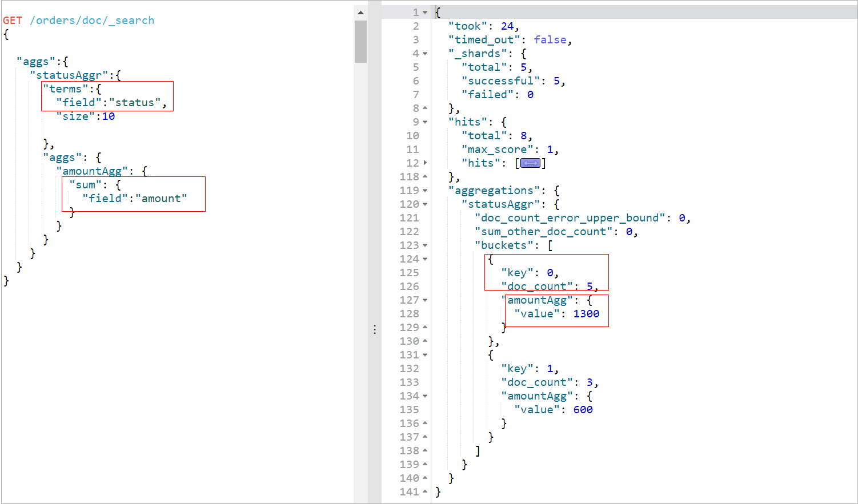Image resolution: width=858 pixels, height=504 pixels.
Task: Click the "key": 0 line
Action: tap(530, 273)
